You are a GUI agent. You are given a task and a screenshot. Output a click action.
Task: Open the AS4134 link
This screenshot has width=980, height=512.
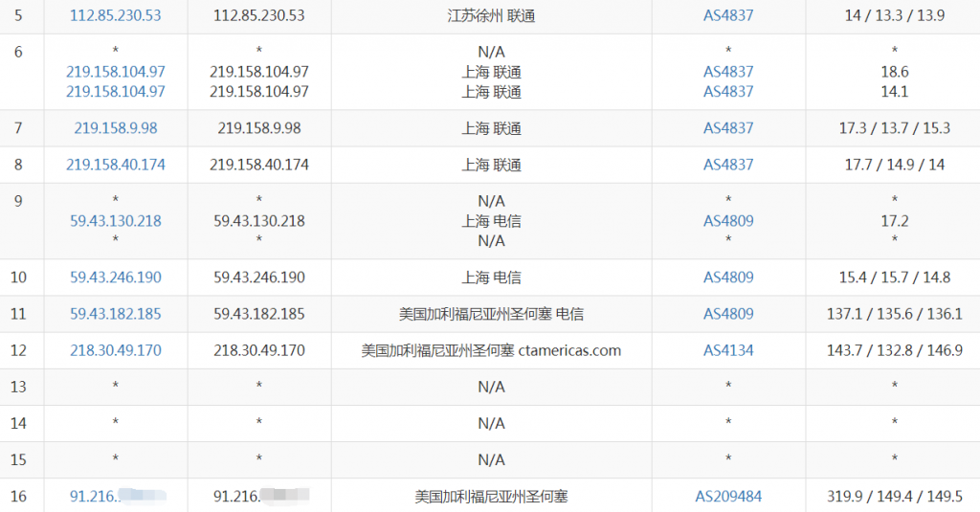[x=728, y=350]
